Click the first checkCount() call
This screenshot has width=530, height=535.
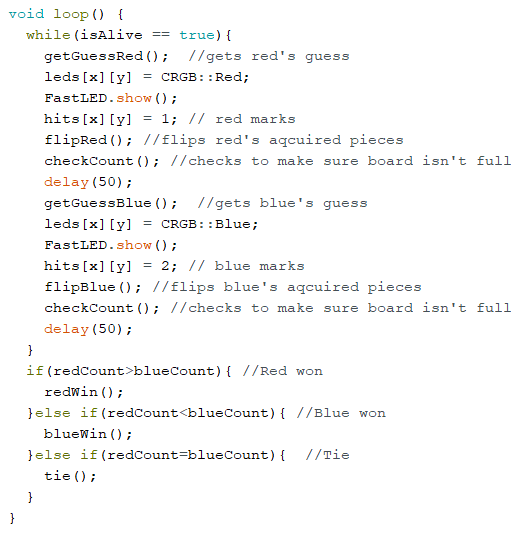[102, 161]
